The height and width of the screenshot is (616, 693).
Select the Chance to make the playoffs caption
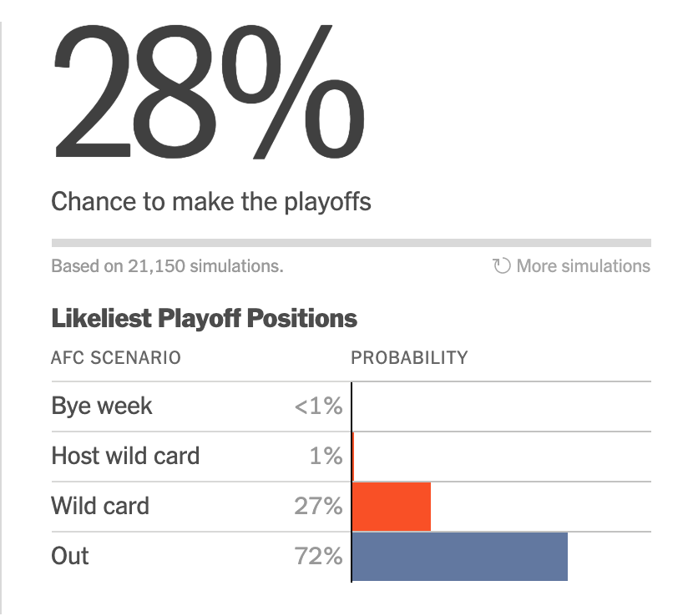click(211, 201)
